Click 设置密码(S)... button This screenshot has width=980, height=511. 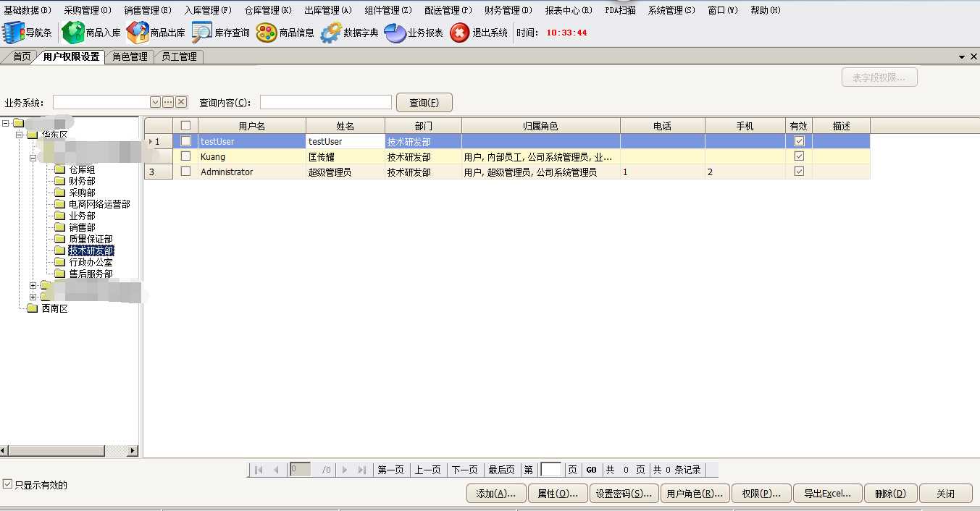tap(624, 494)
